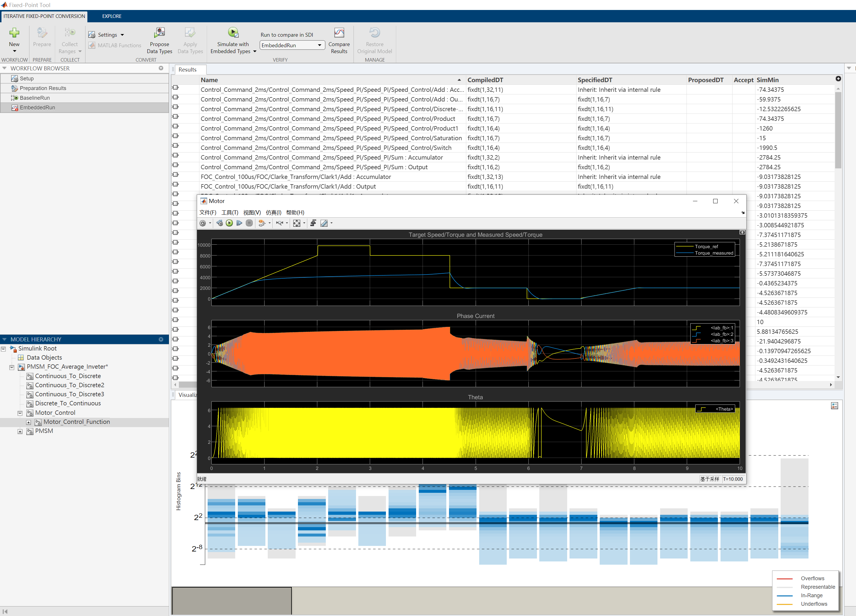
Task: Expand the Motor_Control_Function tree node
Action: [x=29, y=422]
